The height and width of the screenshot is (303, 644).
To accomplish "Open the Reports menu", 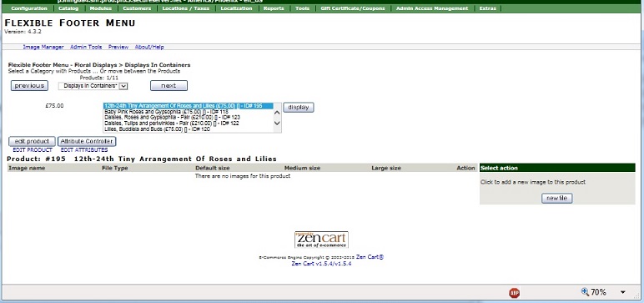I will [274, 8].
